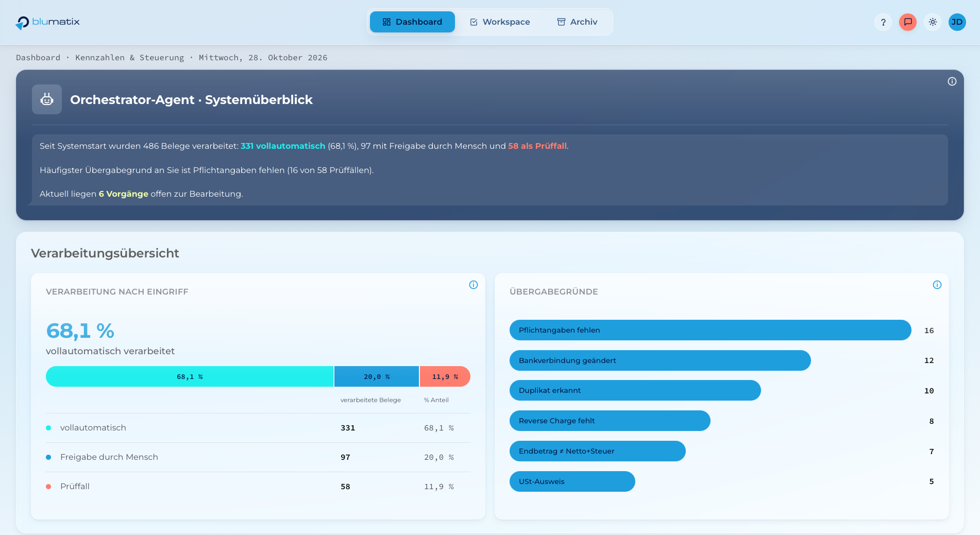The height and width of the screenshot is (535, 980).
Task: Switch to the Dashboard tab
Action: click(x=412, y=22)
